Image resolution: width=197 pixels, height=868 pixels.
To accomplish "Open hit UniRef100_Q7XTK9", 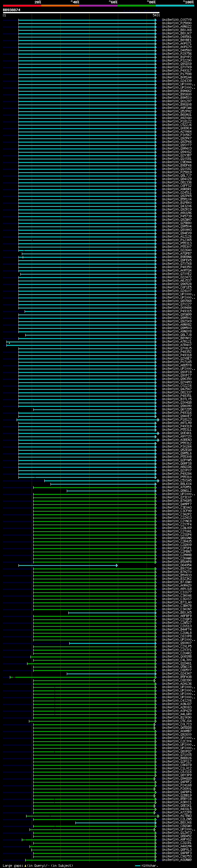I will coord(176,67).
